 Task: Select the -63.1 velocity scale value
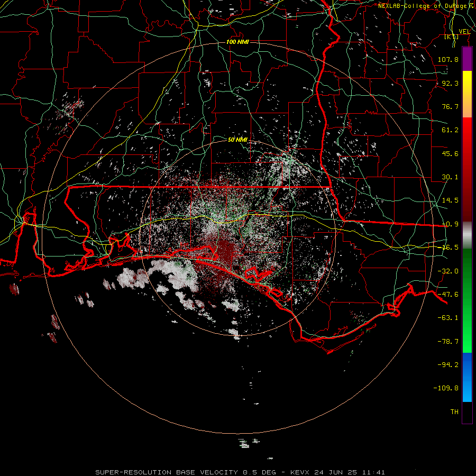point(448,318)
